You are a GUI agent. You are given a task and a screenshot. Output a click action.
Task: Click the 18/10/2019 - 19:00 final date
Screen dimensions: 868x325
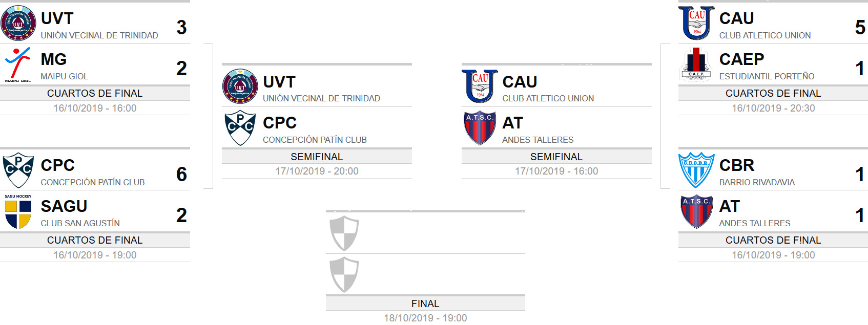coord(425,318)
